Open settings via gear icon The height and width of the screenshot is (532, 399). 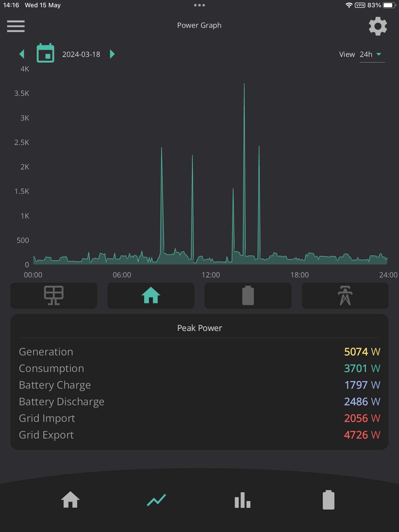(378, 26)
